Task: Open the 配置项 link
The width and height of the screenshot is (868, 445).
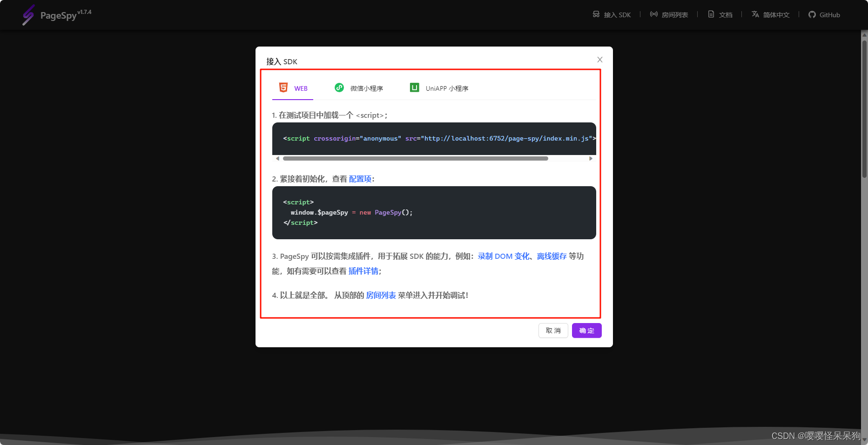Action: [360, 179]
